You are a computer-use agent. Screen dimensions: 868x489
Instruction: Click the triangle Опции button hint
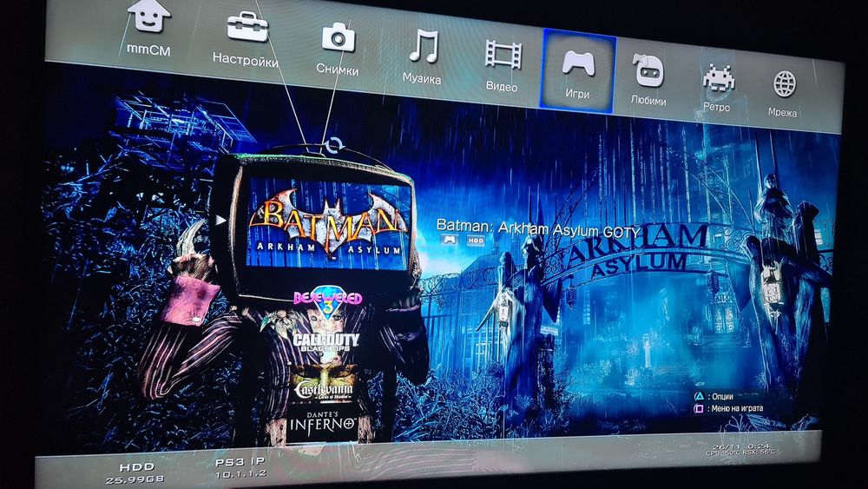(x=713, y=397)
